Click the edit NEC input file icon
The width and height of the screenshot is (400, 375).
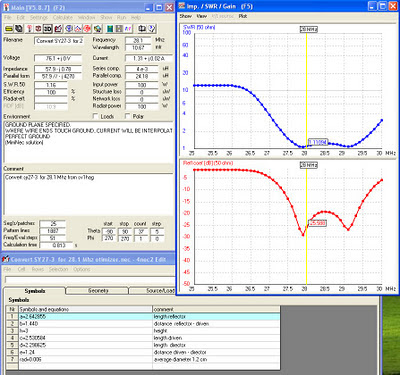[19, 29]
